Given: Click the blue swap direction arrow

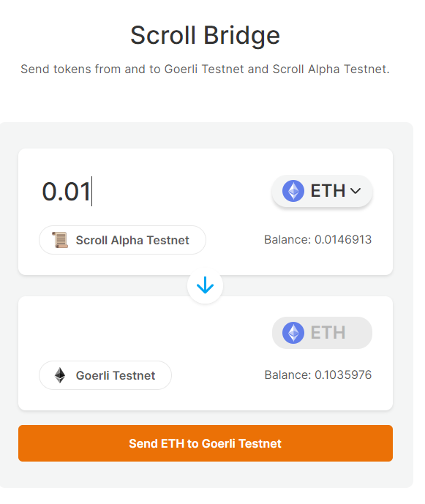Looking at the screenshot, I should pyautogui.click(x=205, y=285).
